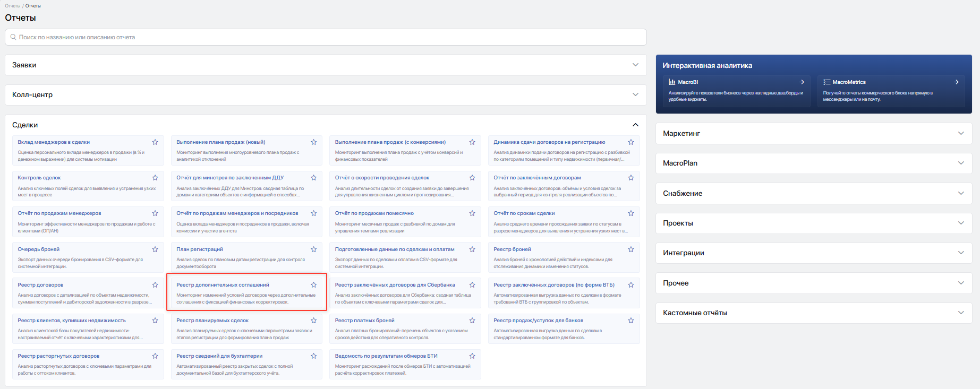
Task: Open Реестр договоров report link
Action: point(40,285)
